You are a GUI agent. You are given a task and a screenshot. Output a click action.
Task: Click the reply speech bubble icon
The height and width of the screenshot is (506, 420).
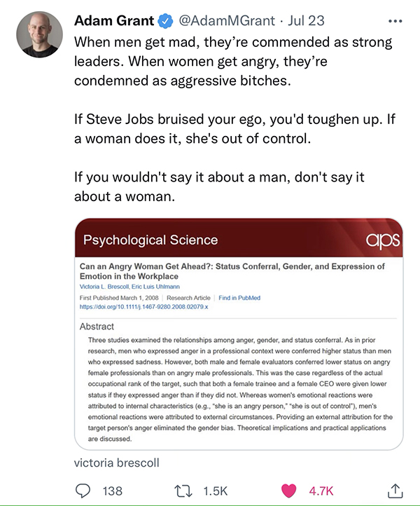pos(83,491)
